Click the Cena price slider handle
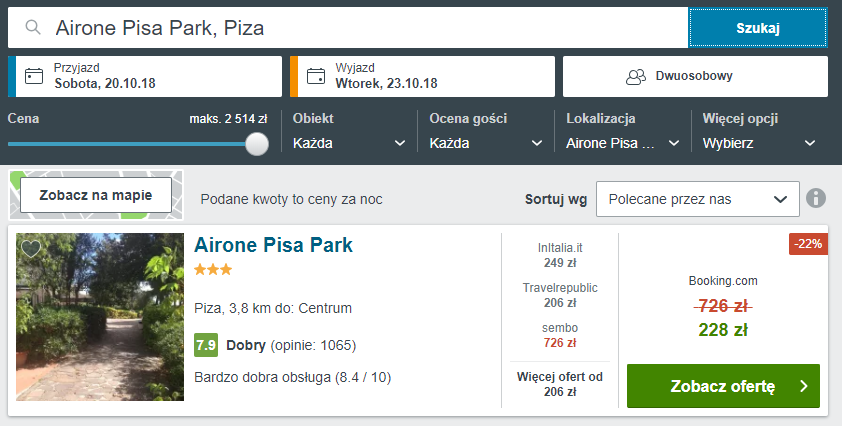 257,144
